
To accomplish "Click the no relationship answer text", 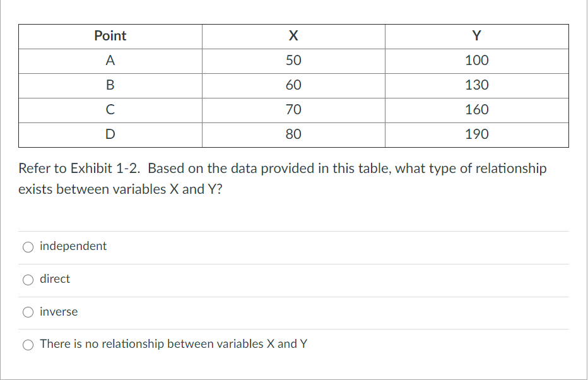I will (x=173, y=344).
